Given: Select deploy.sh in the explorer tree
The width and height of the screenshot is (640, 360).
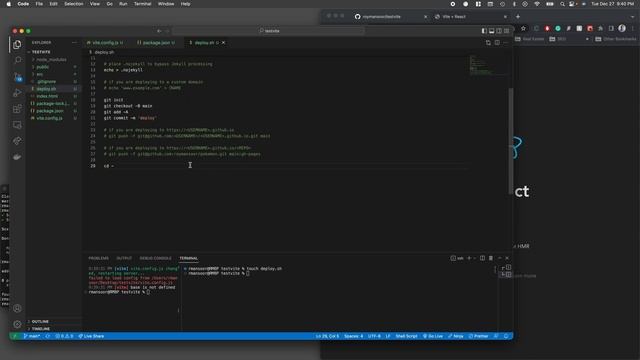Looking at the screenshot, I should click(46, 89).
